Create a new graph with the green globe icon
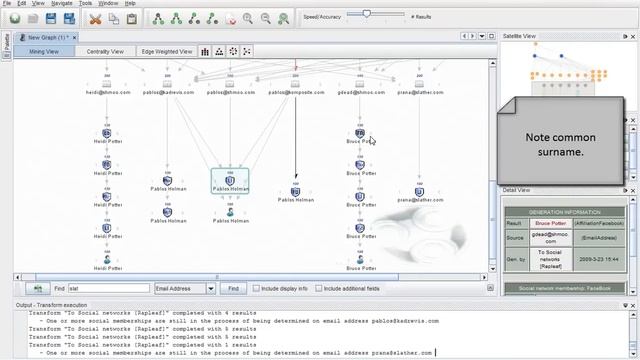The image size is (640, 360). point(15,18)
